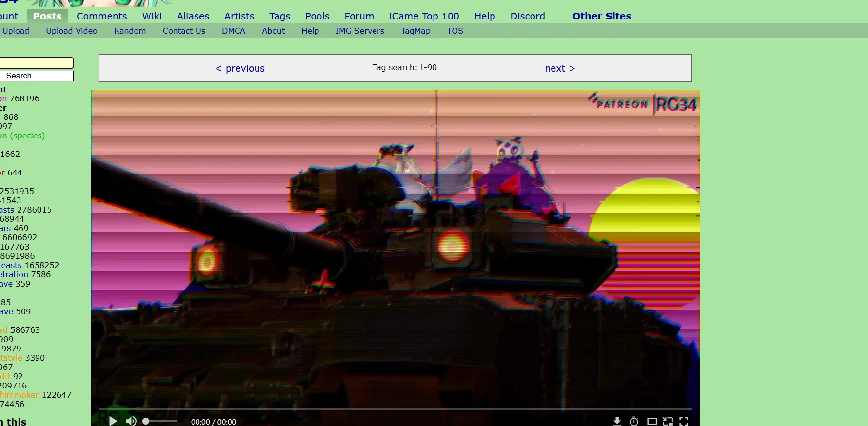Open Contact Us page
Viewport: 868px width, 426px height.
coord(184,31)
